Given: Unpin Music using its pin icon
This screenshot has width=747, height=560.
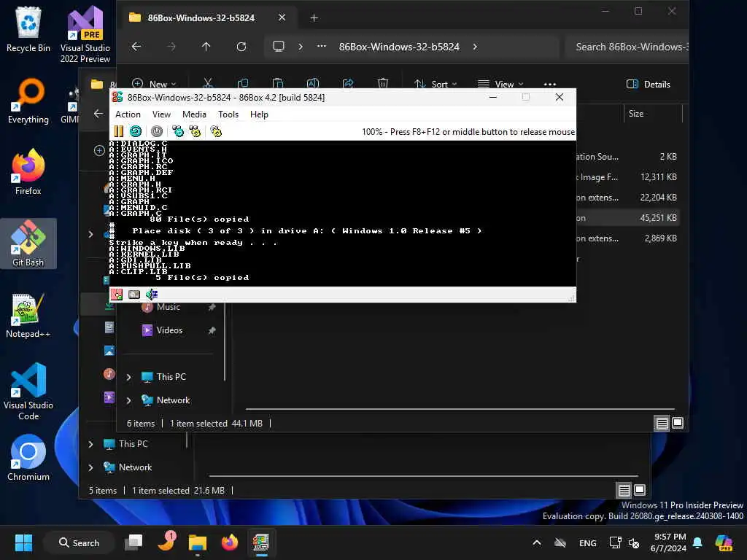Looking at the screenshot, I should (212, 307).
